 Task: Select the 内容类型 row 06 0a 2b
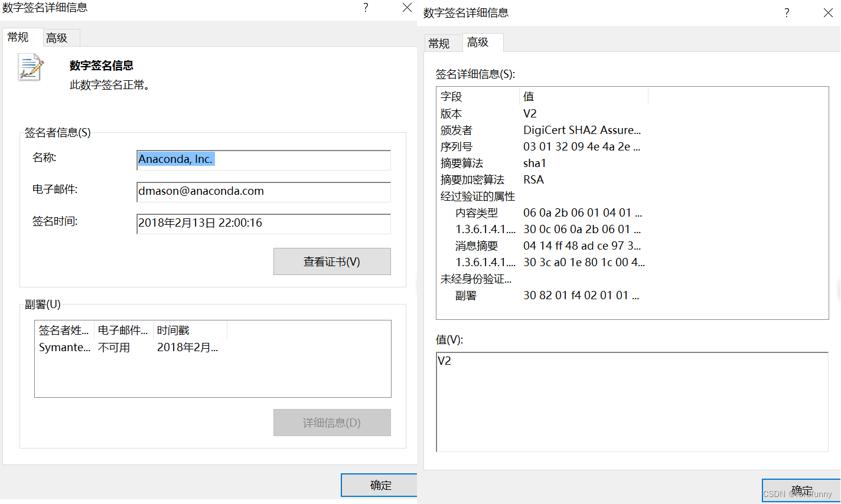click(x=632, y=212)
